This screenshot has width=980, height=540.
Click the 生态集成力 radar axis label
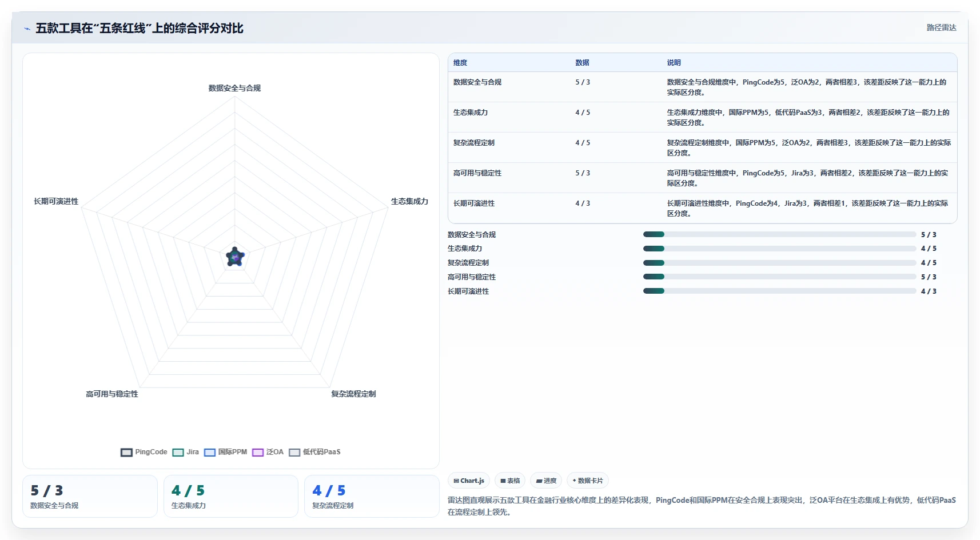click(409, 201)
